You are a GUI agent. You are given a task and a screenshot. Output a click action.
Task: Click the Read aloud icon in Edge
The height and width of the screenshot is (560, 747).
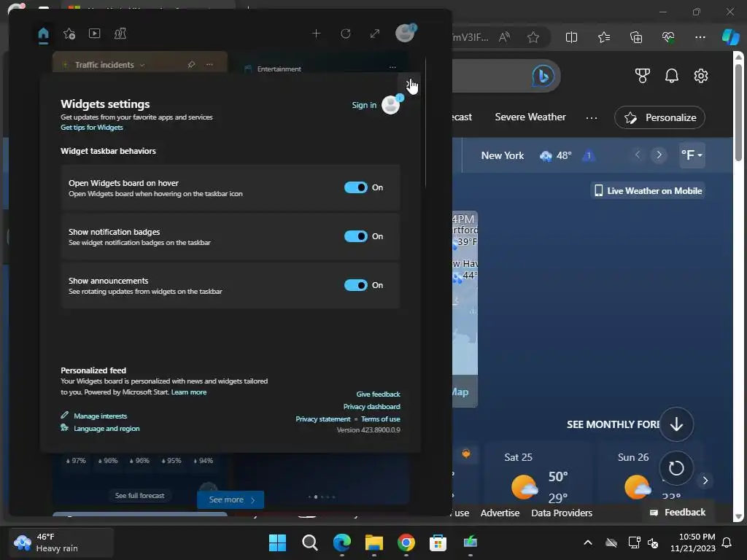point(504,37)
